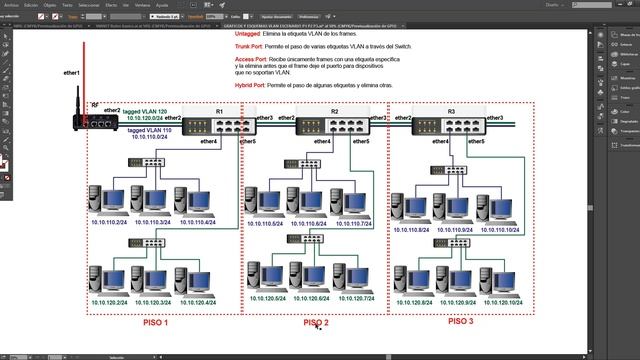Open the Edición menu
The height and width of the screenshot is (360, 640).
tap(31, 5)
